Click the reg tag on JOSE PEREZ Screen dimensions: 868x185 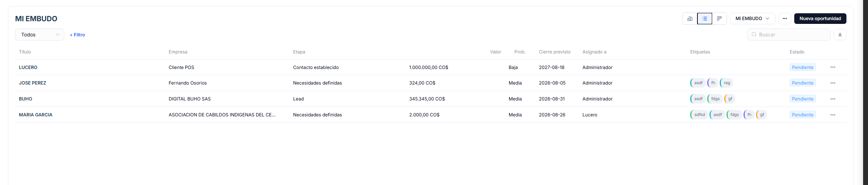727,83
